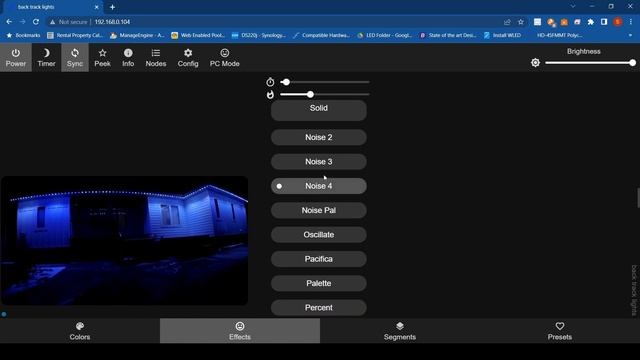Open LED Folder Google bookmark

[x=384, y=36]
